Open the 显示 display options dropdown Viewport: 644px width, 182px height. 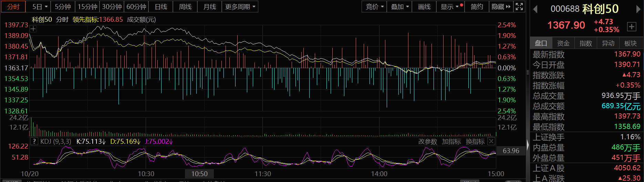coord(450,7)
